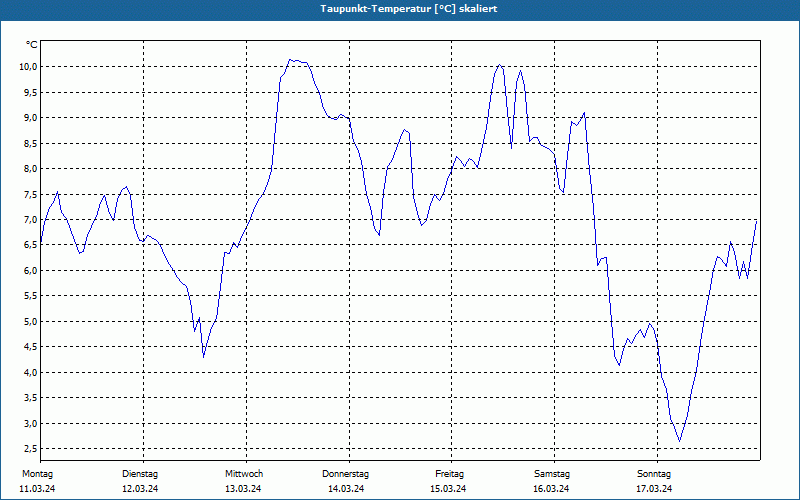Click the 5,5 y-axis label
Image resolution: width=800 pixels, height=500 pixels.
(x=31, y=296)
